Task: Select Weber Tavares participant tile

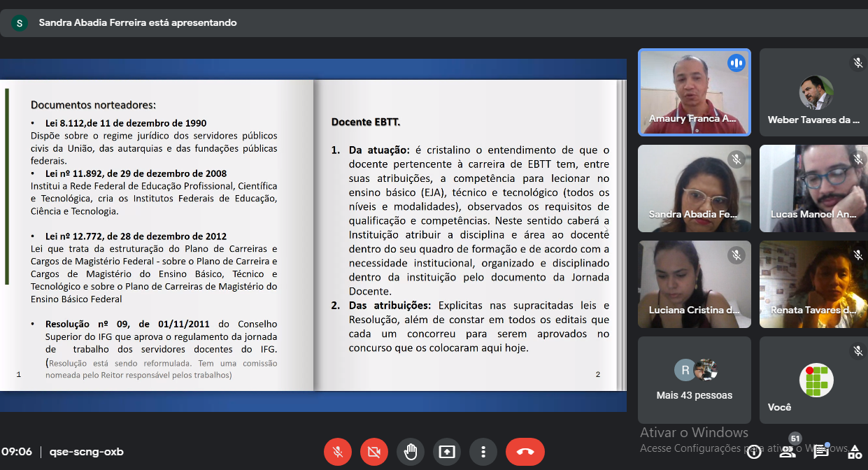Action: (813, 92)
